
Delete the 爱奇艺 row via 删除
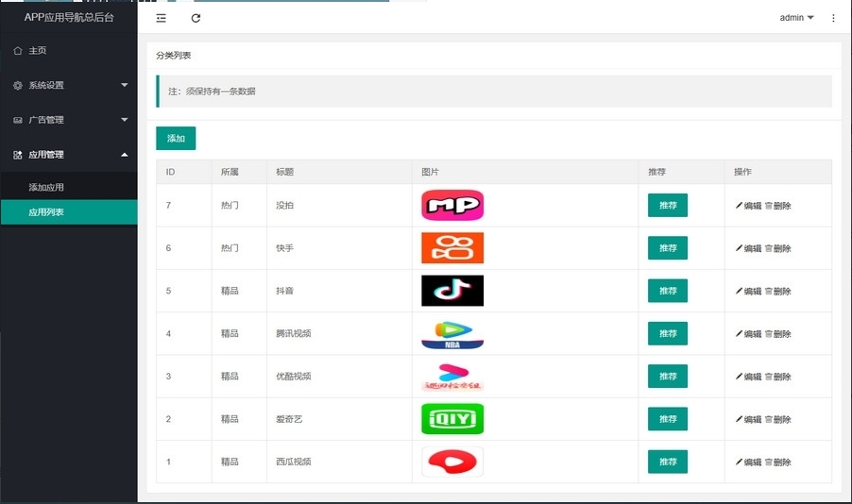point(778,419)
